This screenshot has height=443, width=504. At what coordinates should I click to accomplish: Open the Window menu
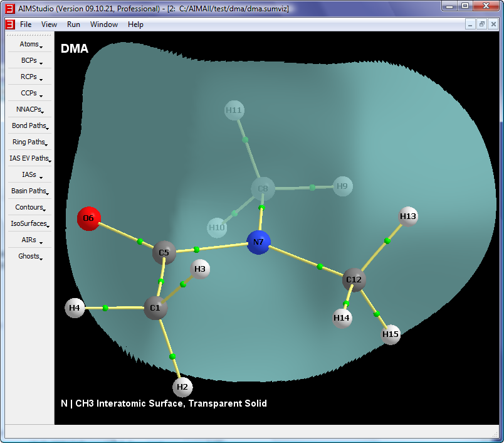point(103,24)
